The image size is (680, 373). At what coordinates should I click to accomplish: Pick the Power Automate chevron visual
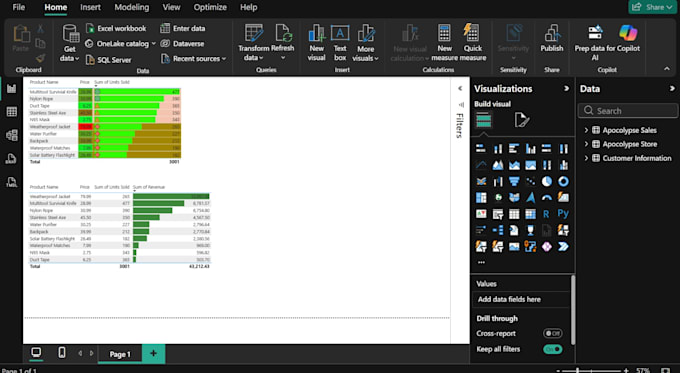pos(563,247)
